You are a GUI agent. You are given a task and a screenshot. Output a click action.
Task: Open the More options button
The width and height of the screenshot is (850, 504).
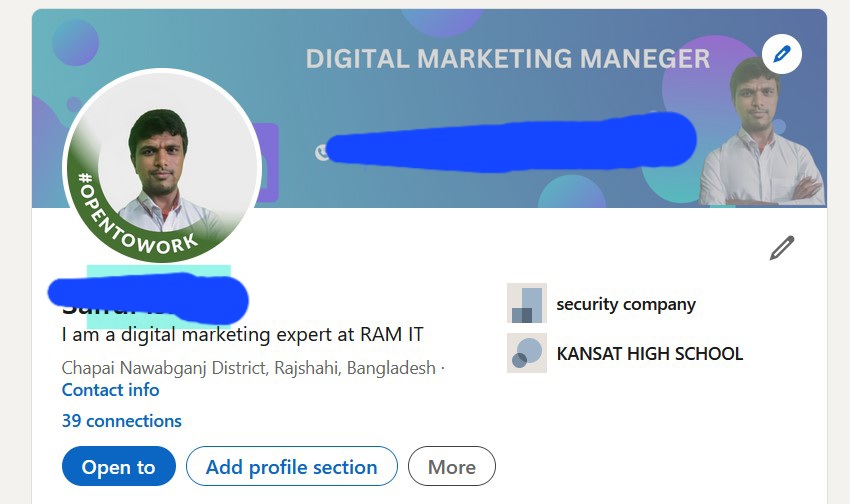click(x=452, y=466)
